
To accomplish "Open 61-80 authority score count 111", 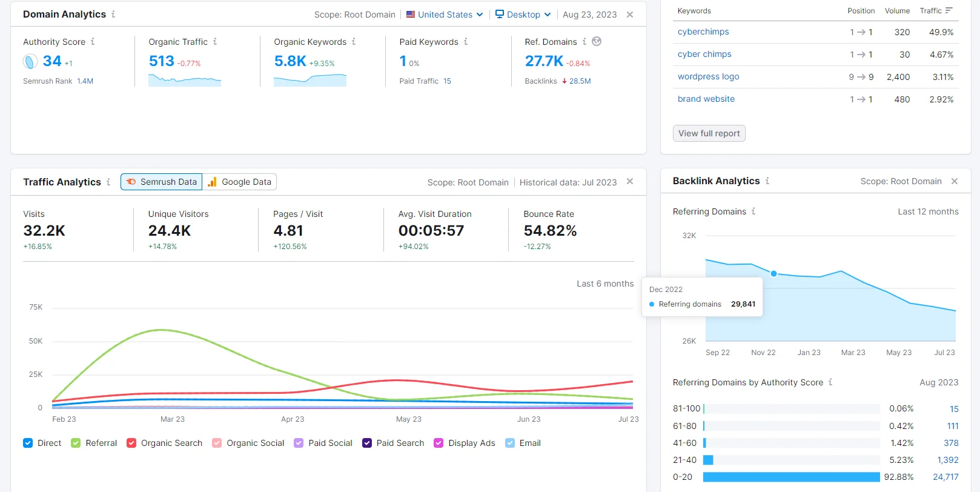I will [953, 426].
